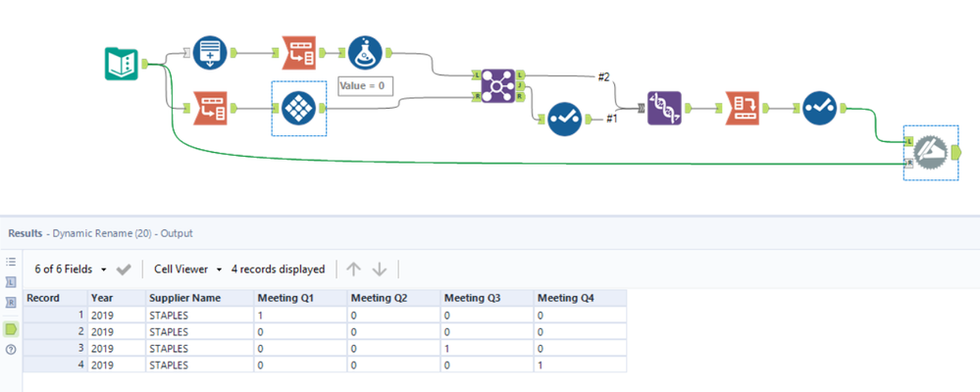The image size is (980, 392).
Task: Show the R input anchor results
Action: (12, 303)
